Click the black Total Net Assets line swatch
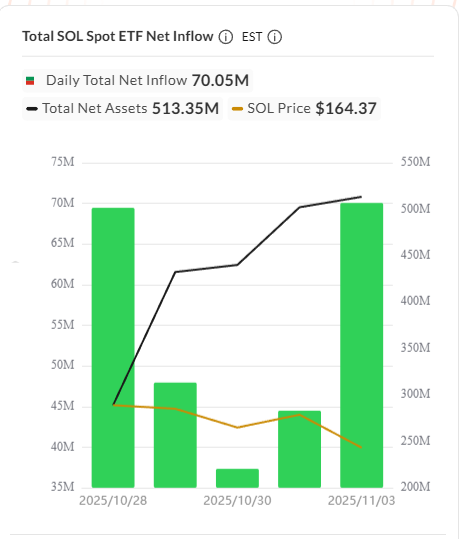This screenshot has width=459, height=539. [x=32, y=109]
